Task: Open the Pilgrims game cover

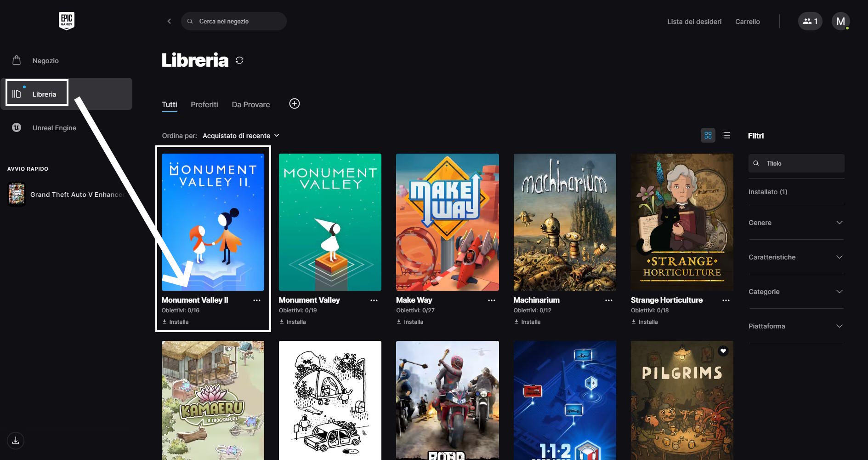Action: (x=682, y=400)
